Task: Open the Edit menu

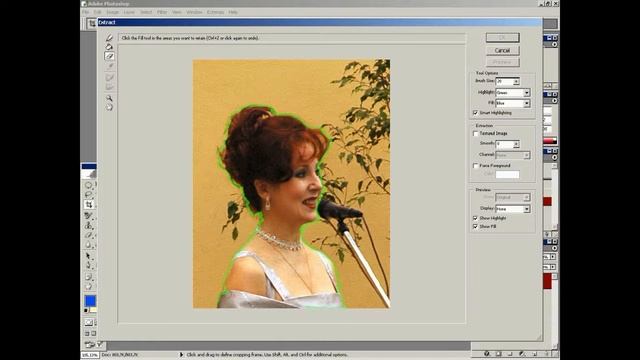Action: click(x=98, y=12)
